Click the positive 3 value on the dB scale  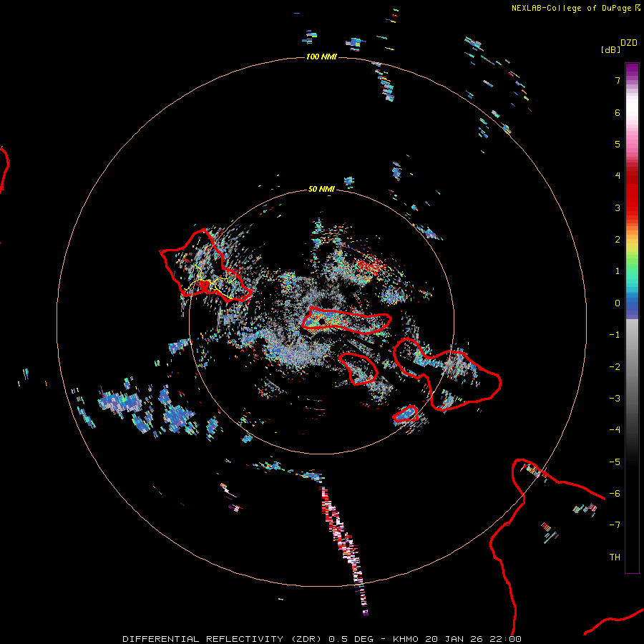(618, 208)
